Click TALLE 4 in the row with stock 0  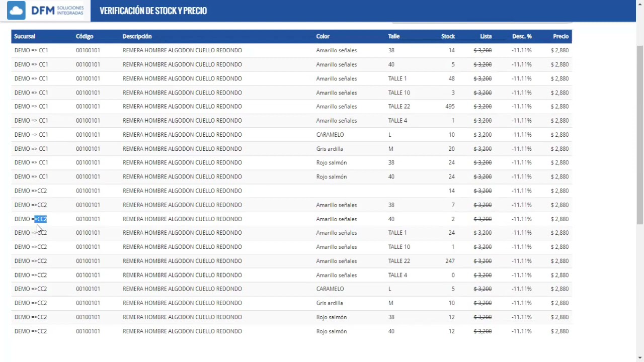point(397,275)
